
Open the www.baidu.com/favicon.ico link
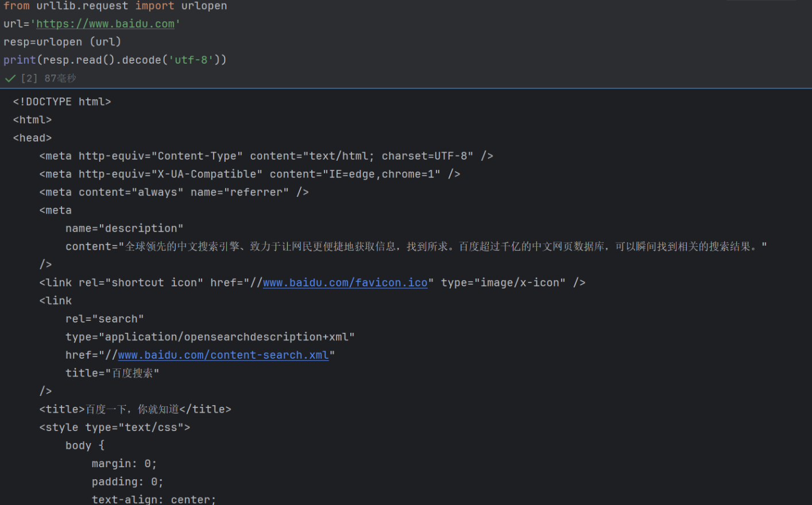pos(345,282)
